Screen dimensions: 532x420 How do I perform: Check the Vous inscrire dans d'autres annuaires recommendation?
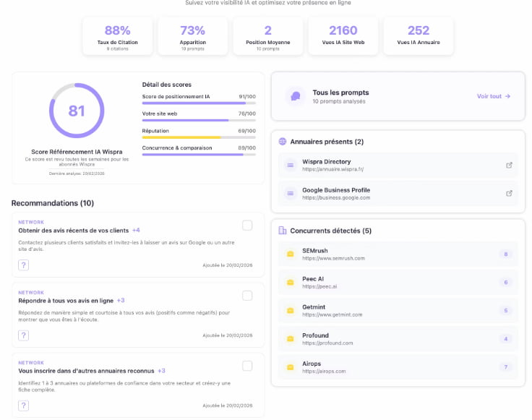pos(247,366)
